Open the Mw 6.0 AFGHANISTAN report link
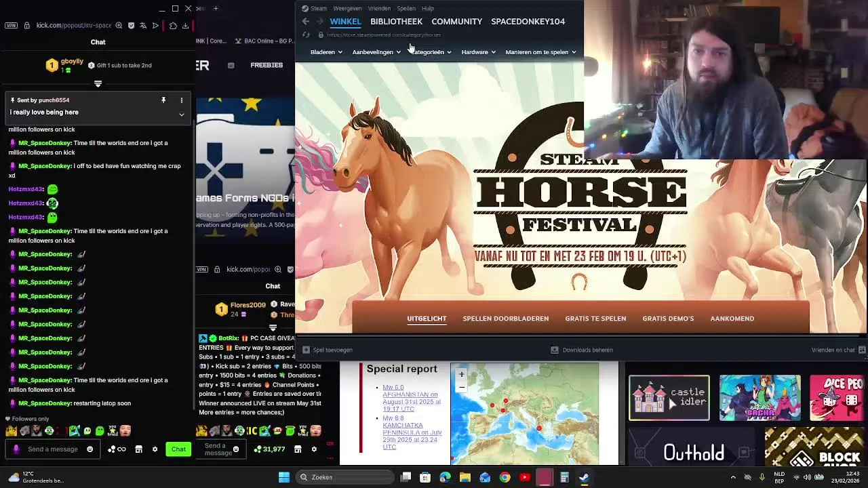The width and height of the screenshot is (868, 488). click(412, 398)
